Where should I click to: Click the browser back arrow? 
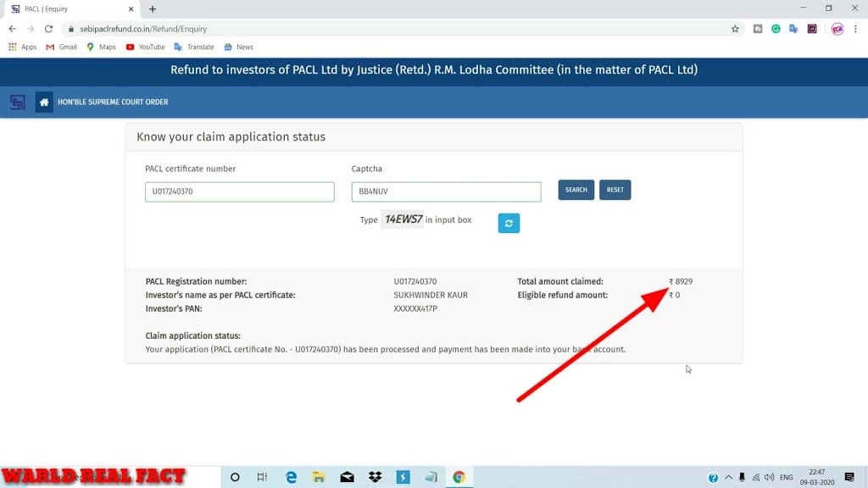12,29
